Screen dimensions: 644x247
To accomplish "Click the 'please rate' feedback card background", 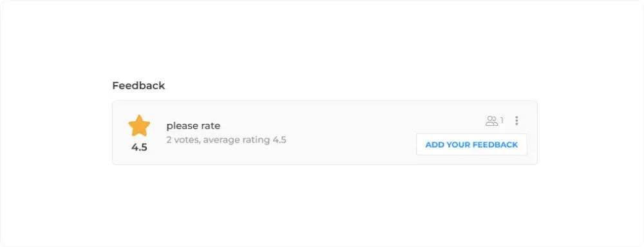I will [325, 133].
